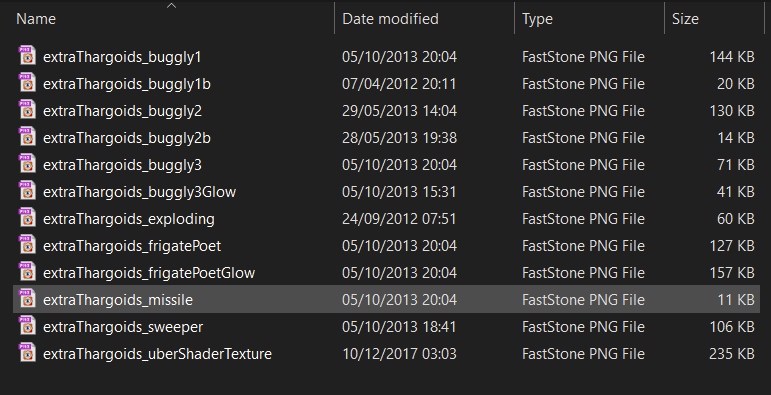
Task: Select the extraThargoids_frigatePoet file icon
Action: pos(28,244)
